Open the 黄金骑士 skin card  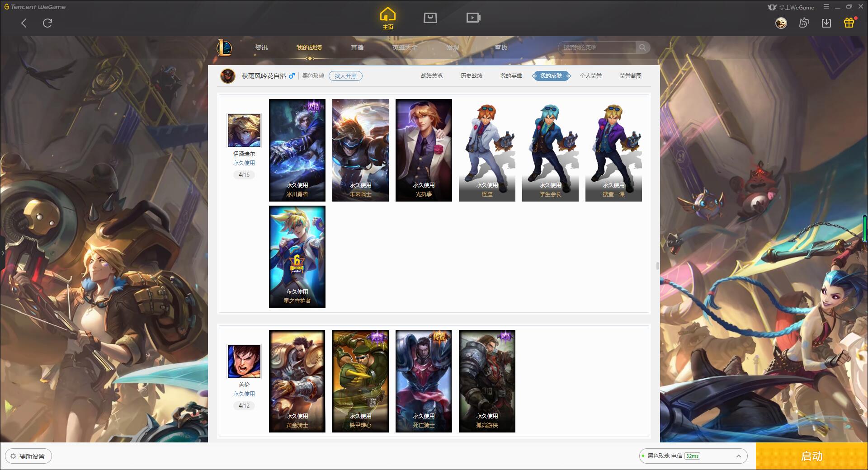[297, 381]
